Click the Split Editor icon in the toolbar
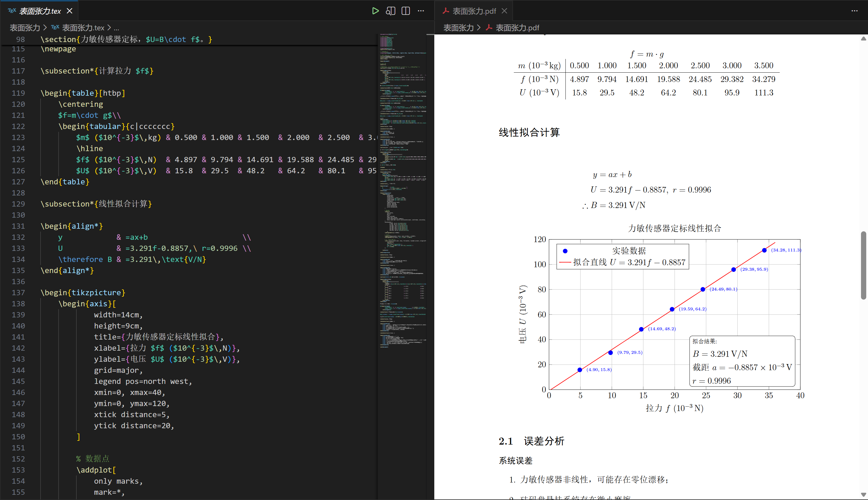This screenshot has height=500, width=868. click(x=405, y=11)
